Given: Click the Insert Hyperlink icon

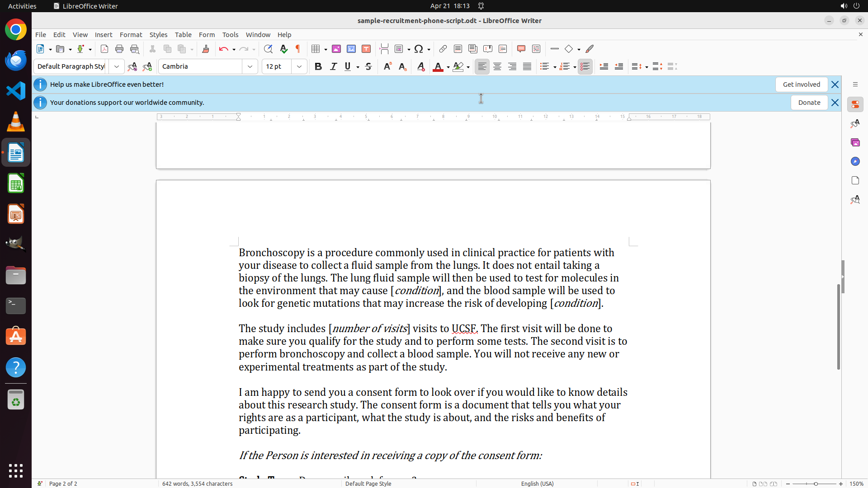Looking at the screenshot, I should (443, 49).
